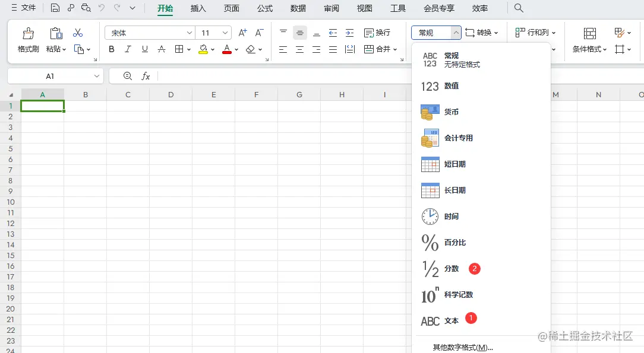This screenshot has height=353, width=644.
Task: Click the Borders grid icon
Action: click(179, 49)
